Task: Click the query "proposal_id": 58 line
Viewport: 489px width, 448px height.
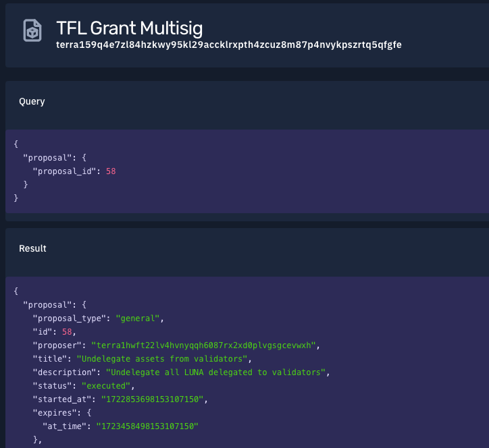Action: 74,171
